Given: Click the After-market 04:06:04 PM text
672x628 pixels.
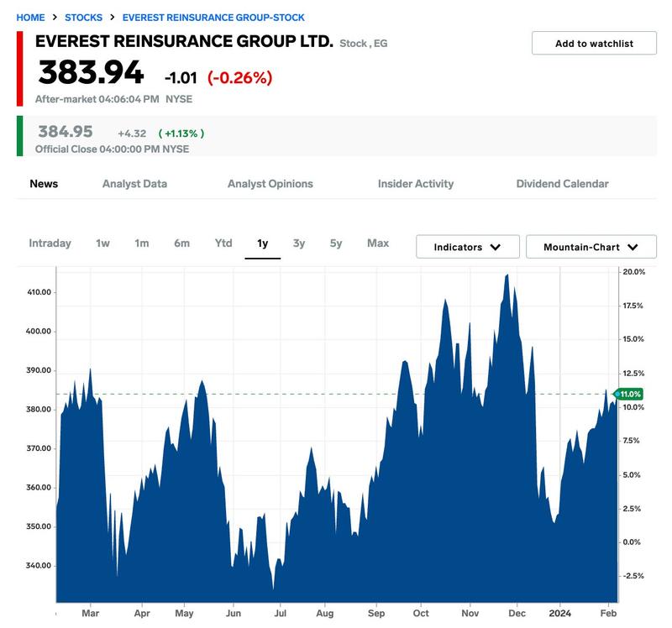Looking at the screenshot, I should pyautogui.click(x=97, y=99).
